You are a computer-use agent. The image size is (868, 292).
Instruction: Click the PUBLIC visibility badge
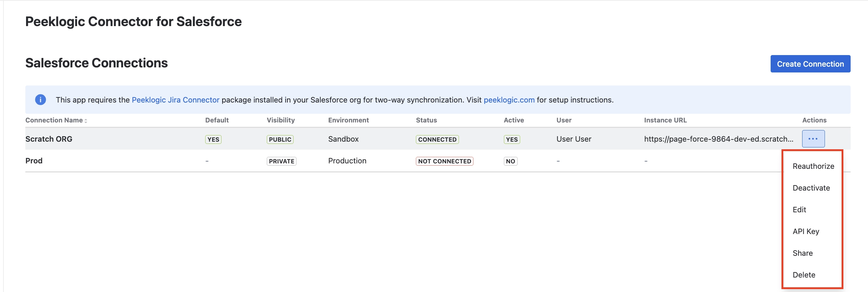pos(280,139)
